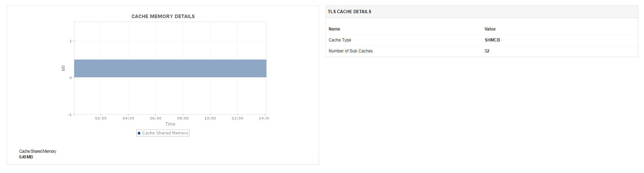Viewport: 644px width, 173px height.
Task: Click the blue shared memory area in chart
Action: point(170,68)
